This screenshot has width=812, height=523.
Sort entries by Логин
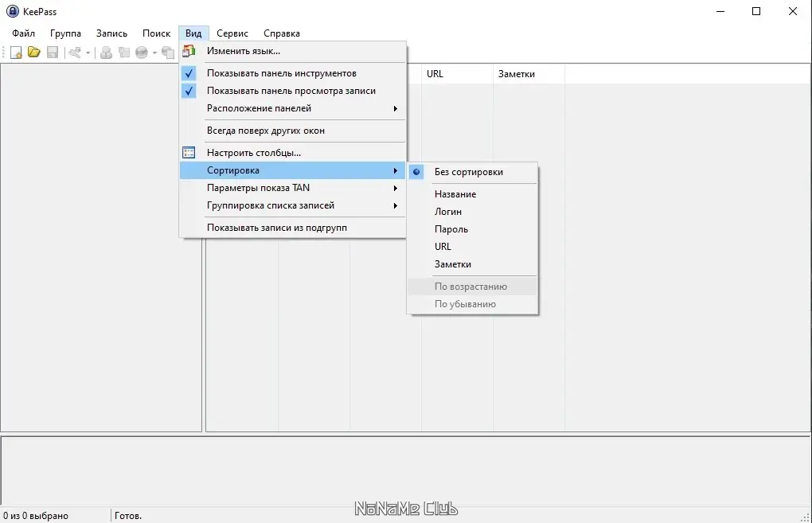click(472, 212)
